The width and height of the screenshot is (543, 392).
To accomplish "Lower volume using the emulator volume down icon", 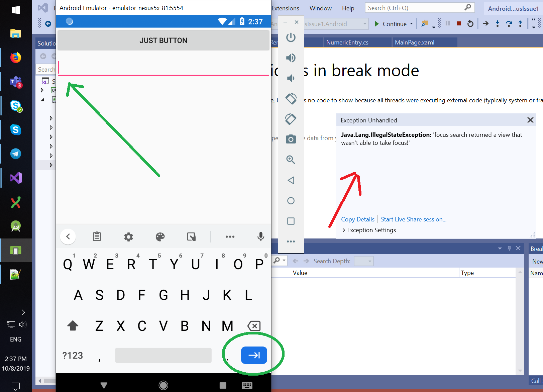I will tap(291, 78).
